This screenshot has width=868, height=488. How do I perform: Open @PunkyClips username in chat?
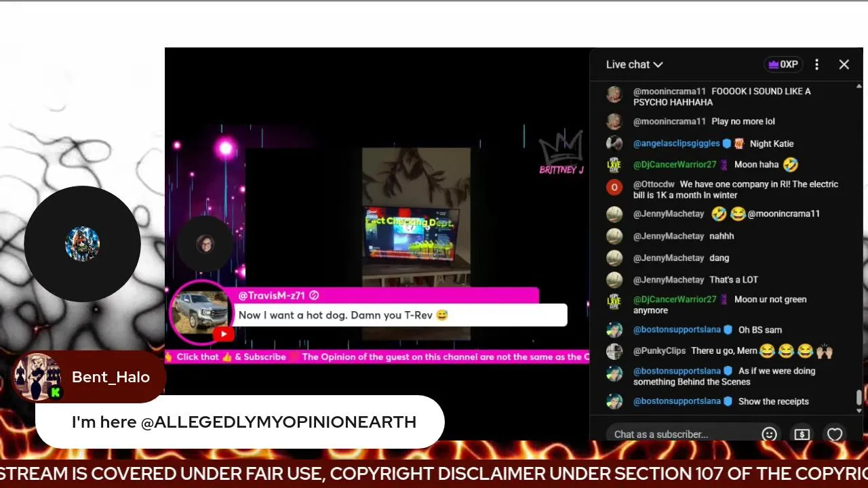tap(659, 351)
